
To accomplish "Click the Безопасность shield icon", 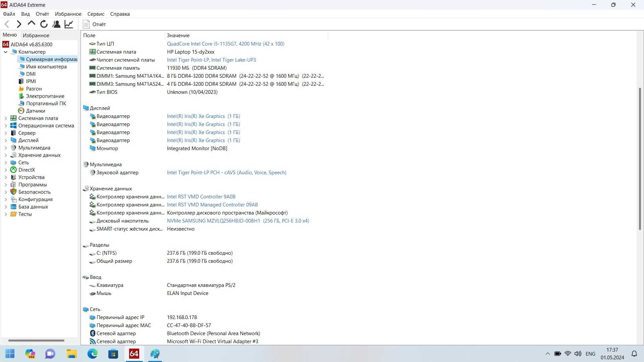I will tap(13, 192).
